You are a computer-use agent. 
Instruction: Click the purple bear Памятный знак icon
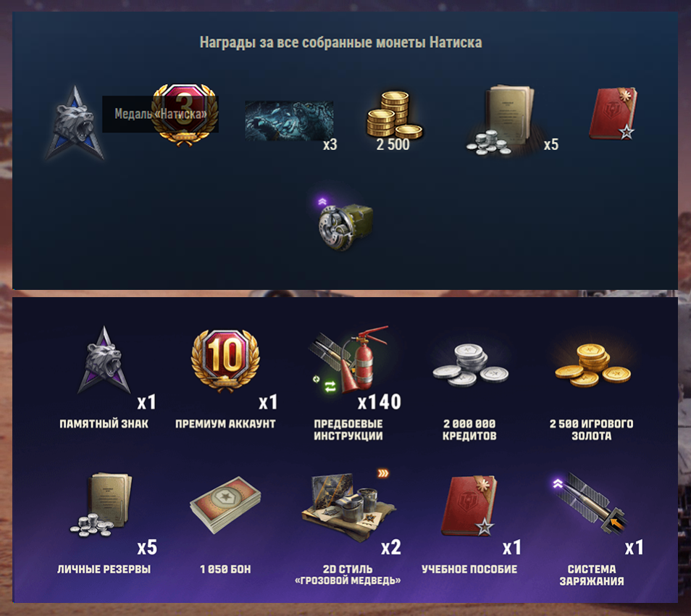(x=104, y=360)
